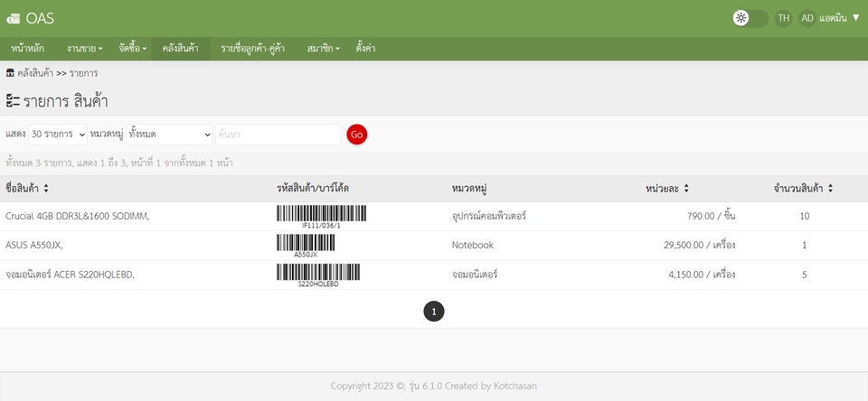Open the แอดมิน user dropdown arrow

tap(855, 18)
